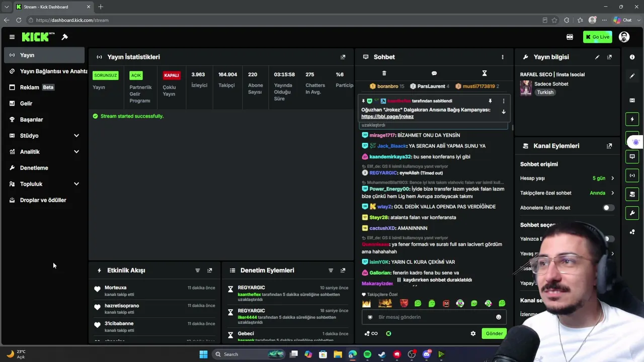Open the emoji picker in message box
Image resolution: width=644 pixels, height=362 pixels.
click(499, 317)
